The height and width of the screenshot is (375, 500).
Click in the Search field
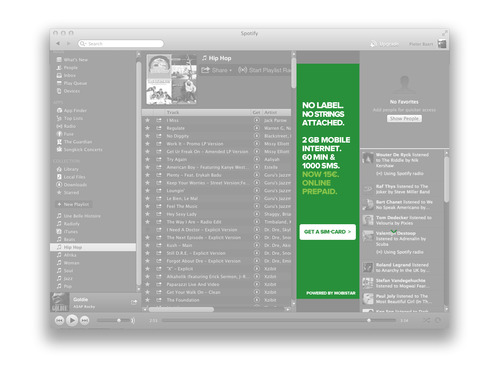pos(121,44)
